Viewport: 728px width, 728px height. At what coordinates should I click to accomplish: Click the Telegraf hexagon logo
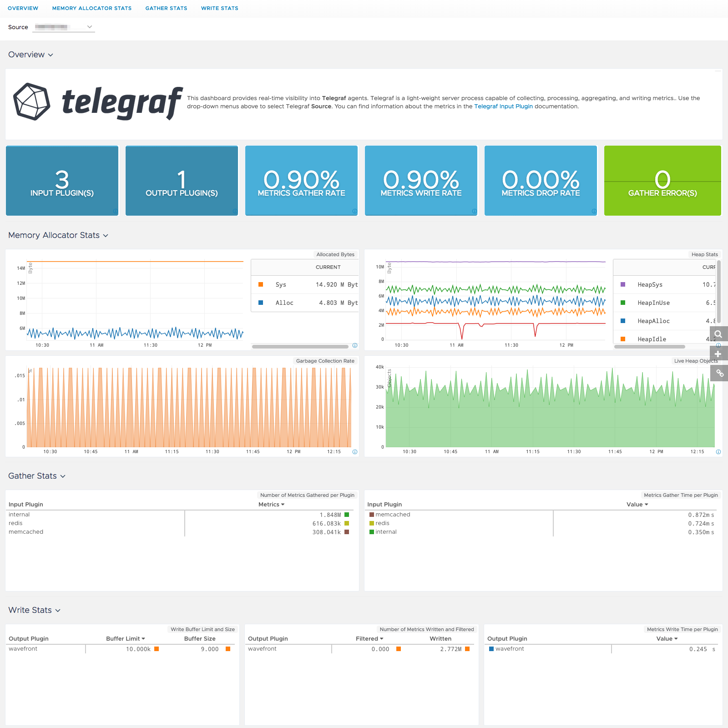tap(32, 101)
